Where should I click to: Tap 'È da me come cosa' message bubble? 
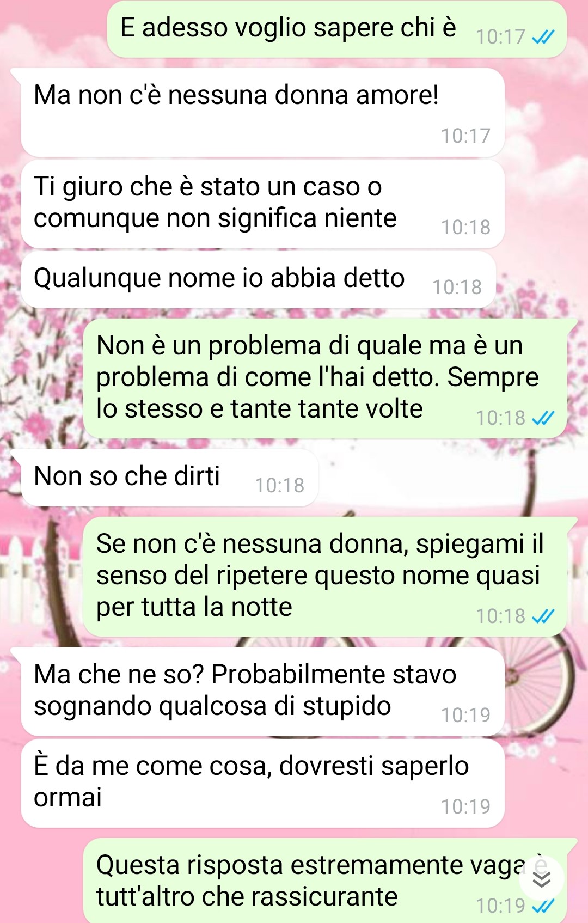tap(262, 783)
